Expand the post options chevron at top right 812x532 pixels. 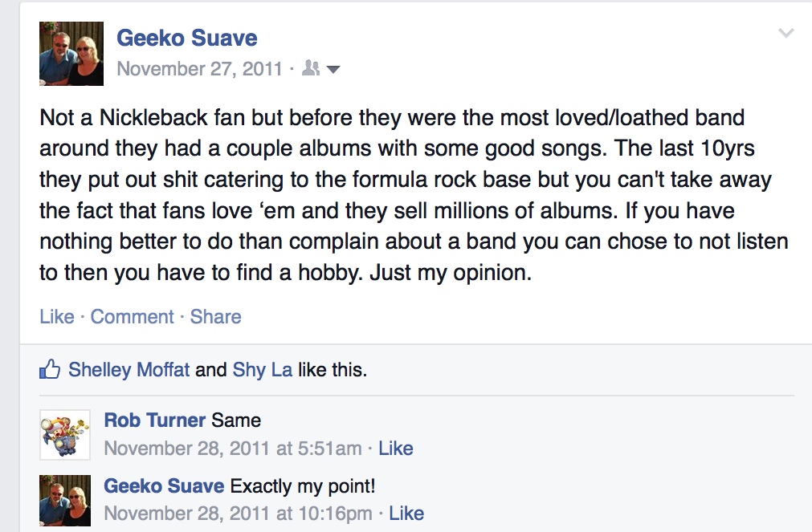coord(786,33)
